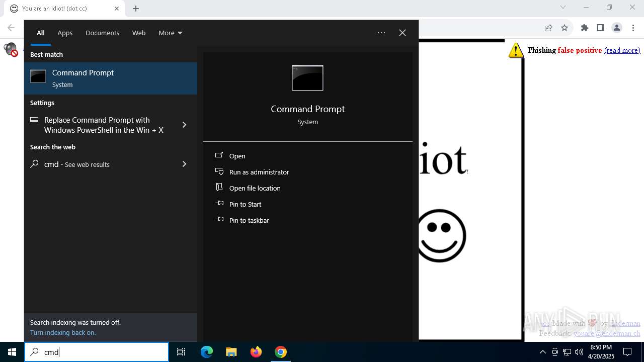The image size is (644, 362).
Task: Open the Chrome extensions puzzle icon
Action: pos(585,28)
